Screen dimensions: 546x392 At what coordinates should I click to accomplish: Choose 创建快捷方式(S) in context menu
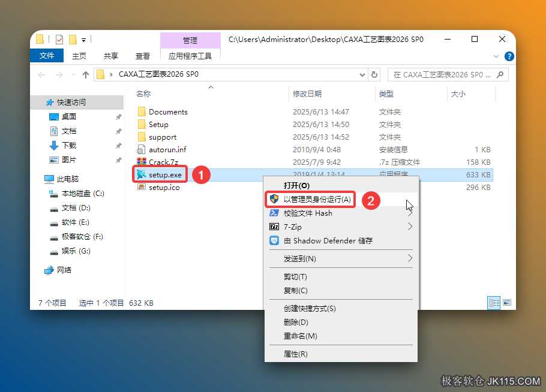[341, 308]
